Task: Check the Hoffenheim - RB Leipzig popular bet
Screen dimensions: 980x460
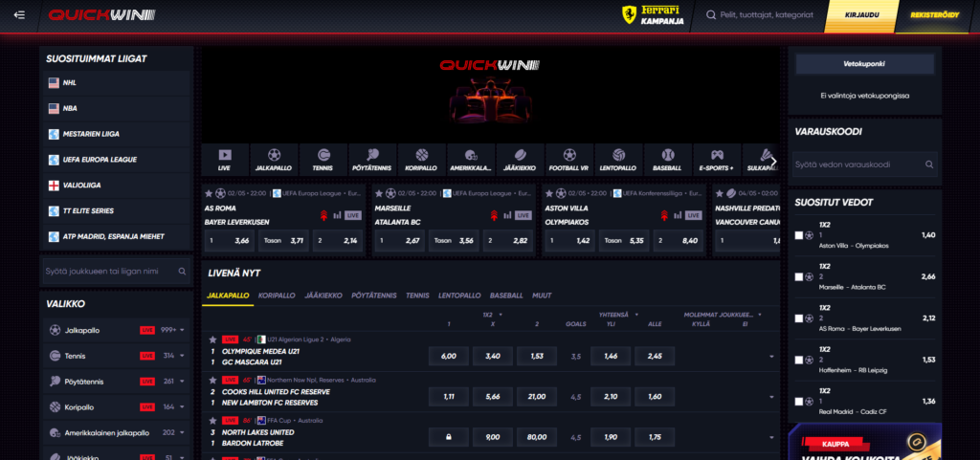Action: pos(799,361)
